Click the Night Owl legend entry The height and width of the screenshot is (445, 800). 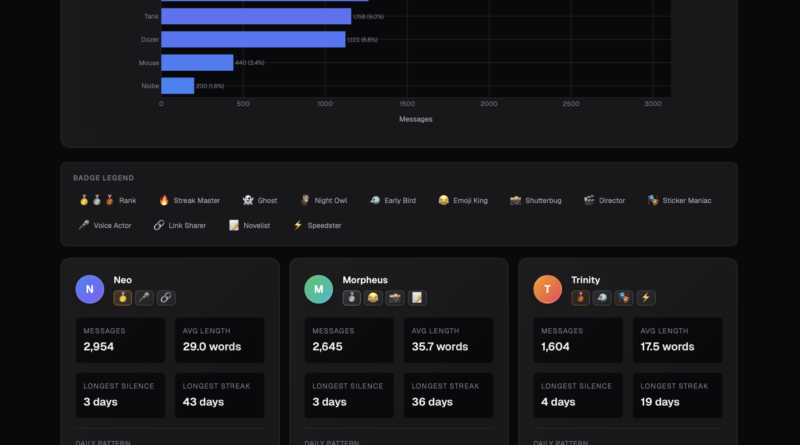tap(323, 200)
